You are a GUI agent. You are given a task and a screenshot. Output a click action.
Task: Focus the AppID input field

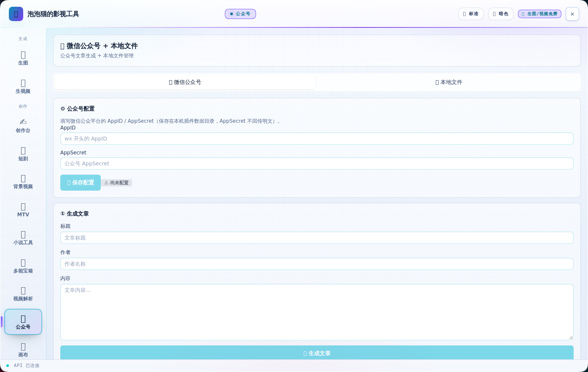pos(317,139)
